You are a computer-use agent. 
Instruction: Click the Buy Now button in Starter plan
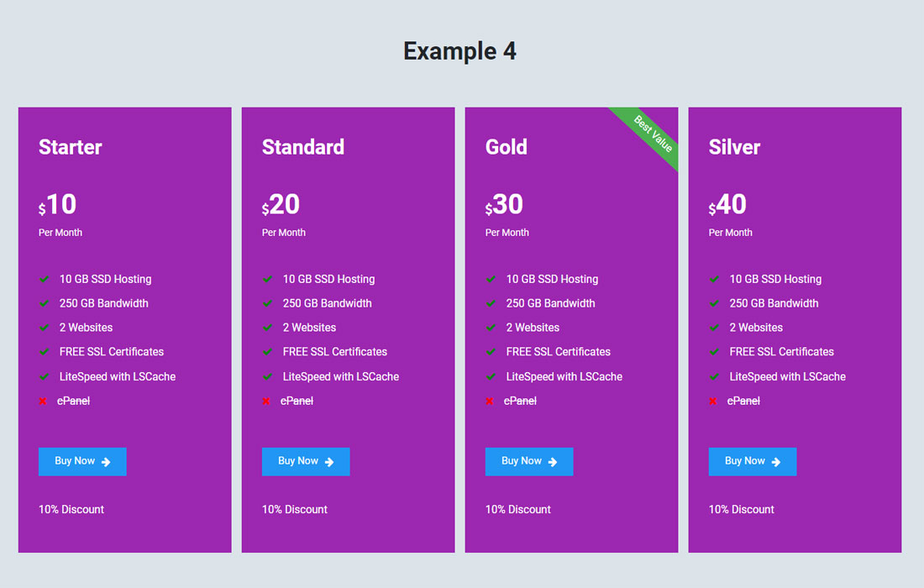82,461
